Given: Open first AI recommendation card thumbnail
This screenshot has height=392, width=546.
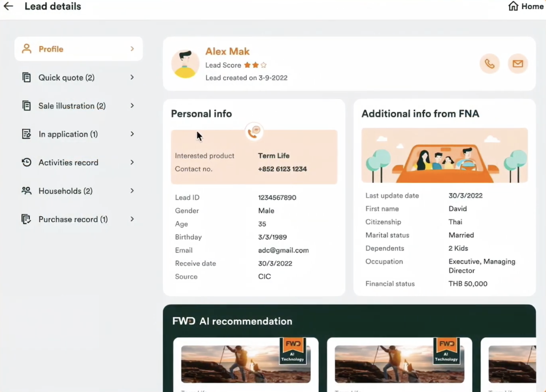Looking at the screenshot, I should point(246,364).
